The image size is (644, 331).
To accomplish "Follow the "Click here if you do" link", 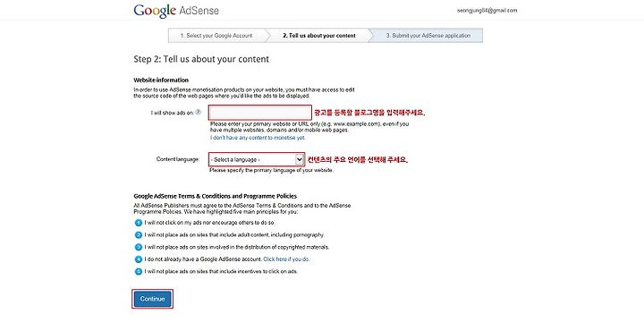I will [286, 259].
